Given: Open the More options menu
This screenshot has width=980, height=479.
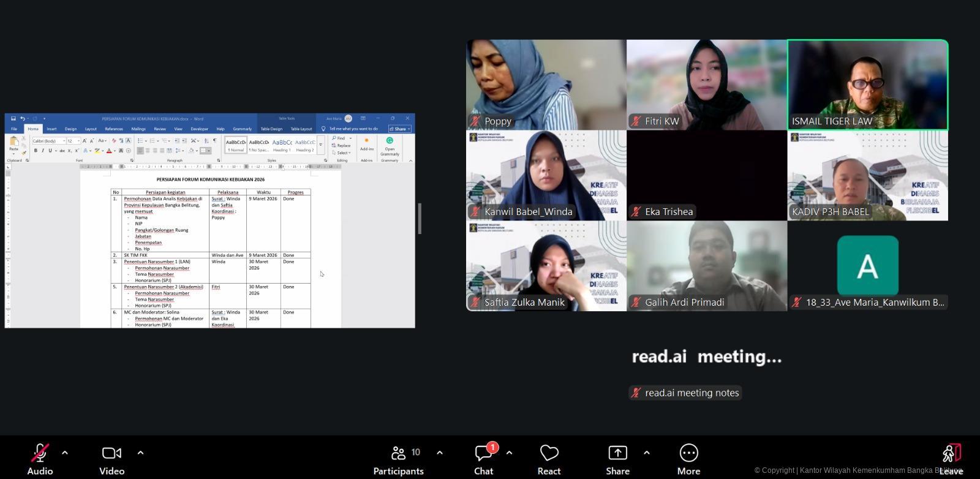Looking at the screenshot, I should coord(688,454).
